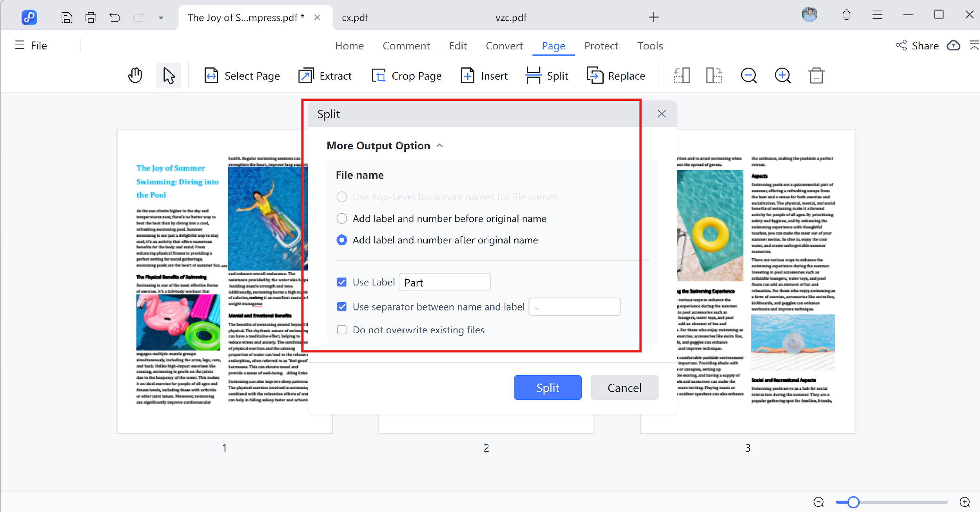Select the Crop Page tool
The width and height of the screenshot is (980, 512).
tap(407, 75)
